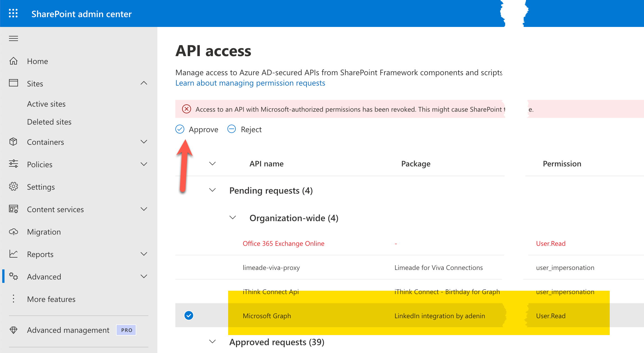Collapse the Organization-wide group
The width and height of the screenshot is (644, 353).
pos(233,218)
